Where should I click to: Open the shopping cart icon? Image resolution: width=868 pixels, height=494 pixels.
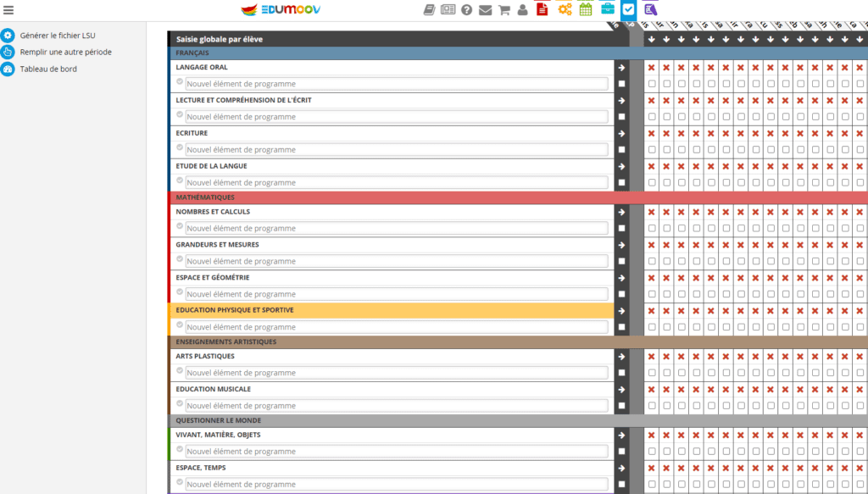tap(504, 10)
